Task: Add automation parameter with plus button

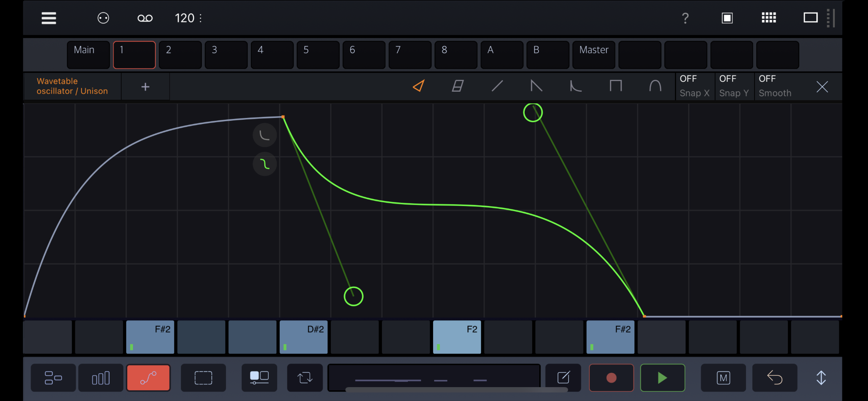Action: point(145,87)
